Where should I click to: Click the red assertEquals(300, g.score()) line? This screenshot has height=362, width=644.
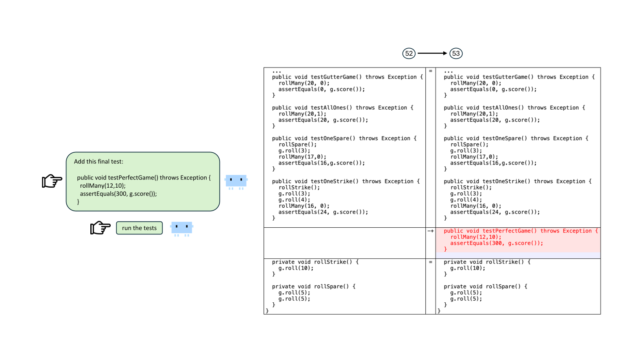tap(496, 243)
